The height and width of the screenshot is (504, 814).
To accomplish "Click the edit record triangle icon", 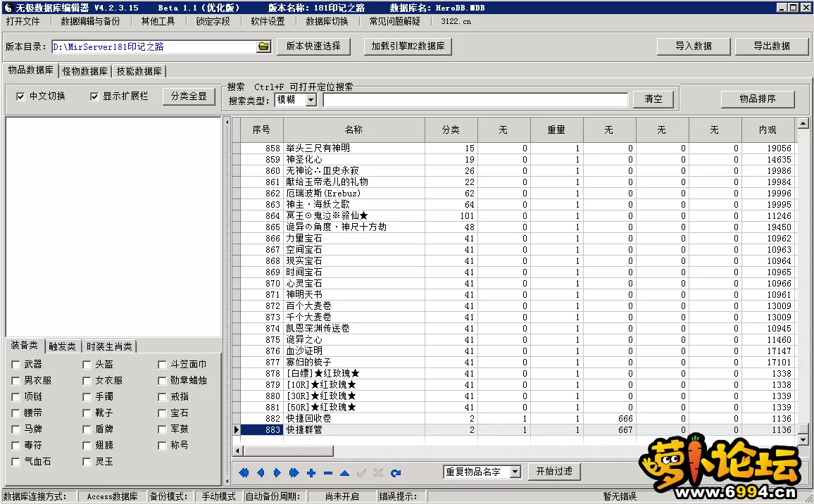I will pyautogui.click(x=344, y=473).
